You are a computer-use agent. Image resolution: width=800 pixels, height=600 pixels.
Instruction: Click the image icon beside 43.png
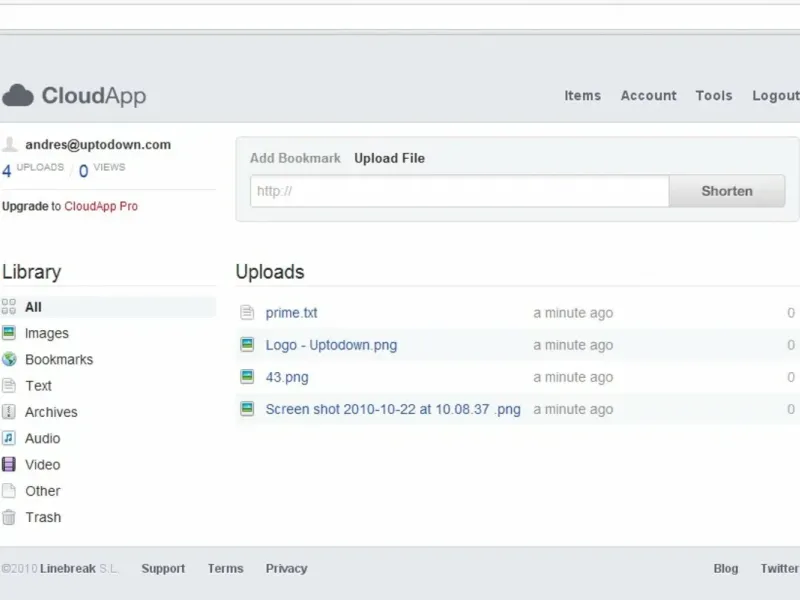tap(247, 377)
